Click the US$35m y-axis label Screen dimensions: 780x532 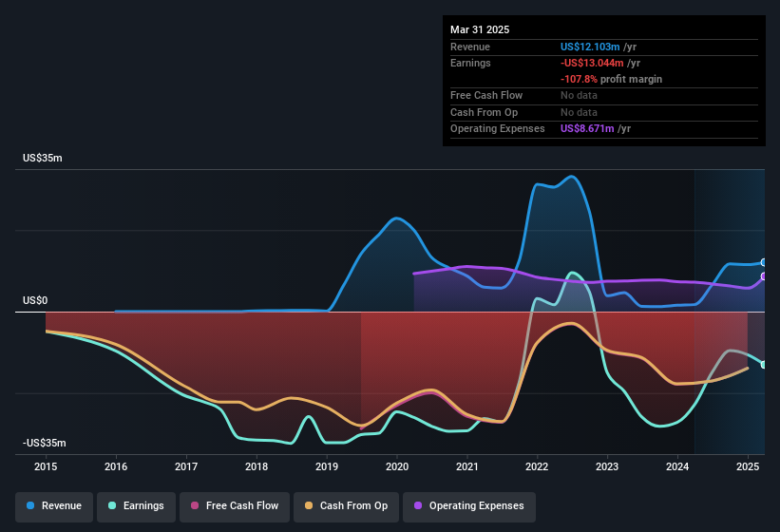43,158
